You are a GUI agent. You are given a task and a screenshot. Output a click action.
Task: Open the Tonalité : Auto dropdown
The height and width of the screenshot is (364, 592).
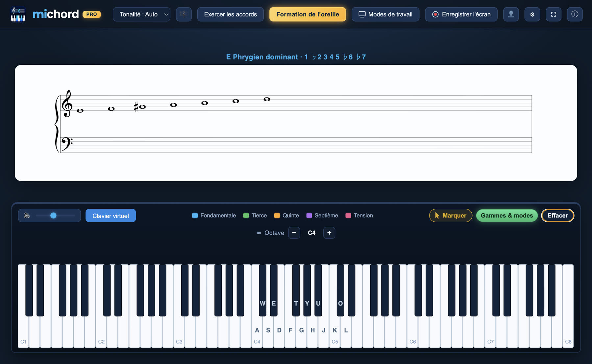pos(141,14)
